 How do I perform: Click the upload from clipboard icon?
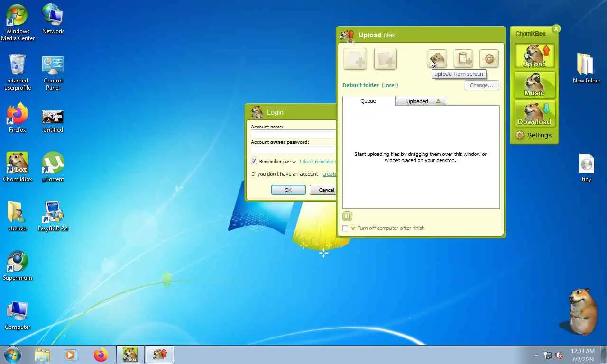pos(463,59)
